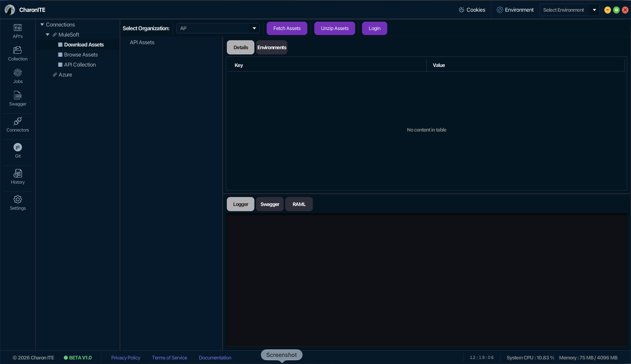Open the Select Environment dropdown

569,10
